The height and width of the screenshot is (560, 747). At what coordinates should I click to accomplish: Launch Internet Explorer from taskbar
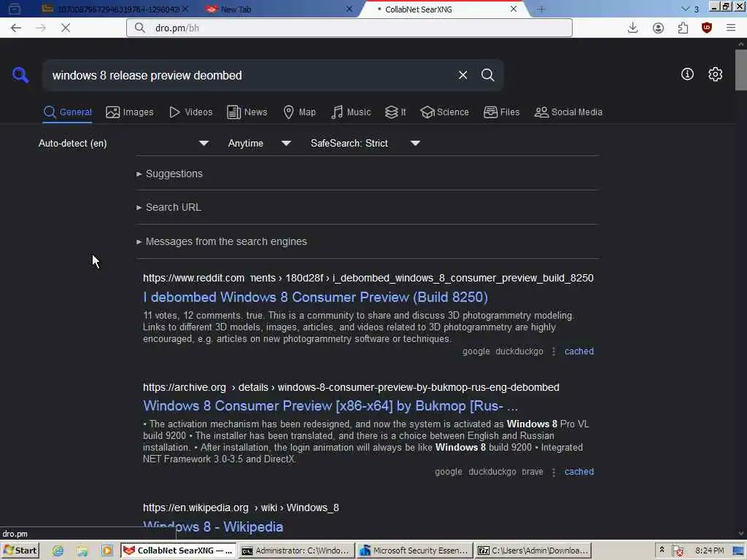[58, 551]
